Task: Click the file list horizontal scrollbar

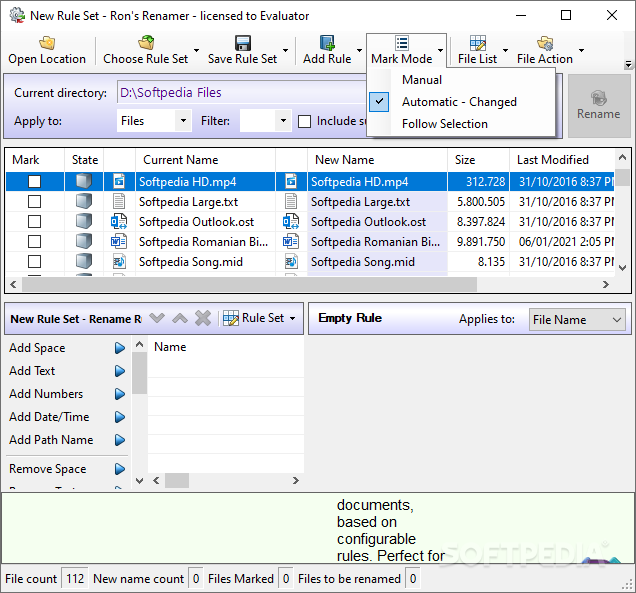Action: pyautogui.click(x=249, y=284)
